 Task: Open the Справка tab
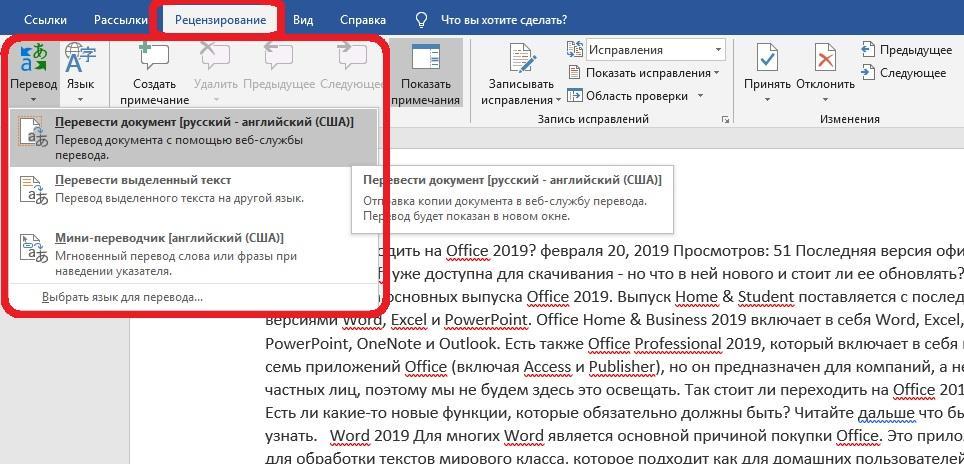click(x=363, y=20)
